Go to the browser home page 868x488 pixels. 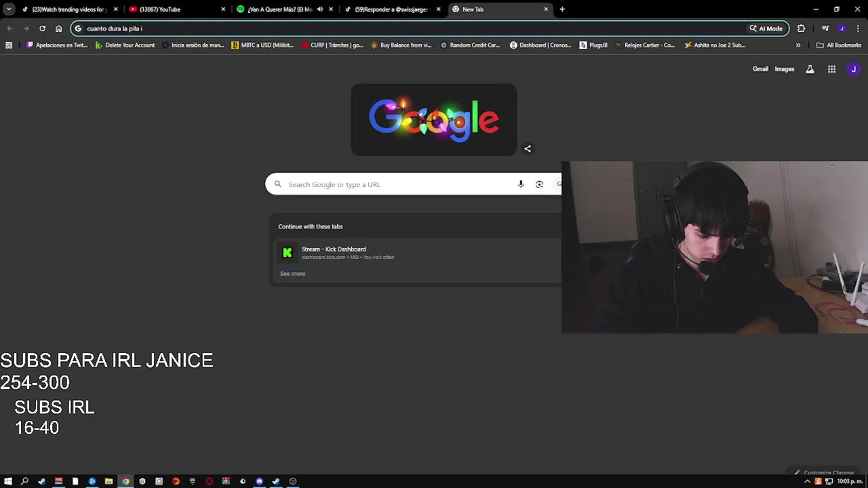point(58,28)
